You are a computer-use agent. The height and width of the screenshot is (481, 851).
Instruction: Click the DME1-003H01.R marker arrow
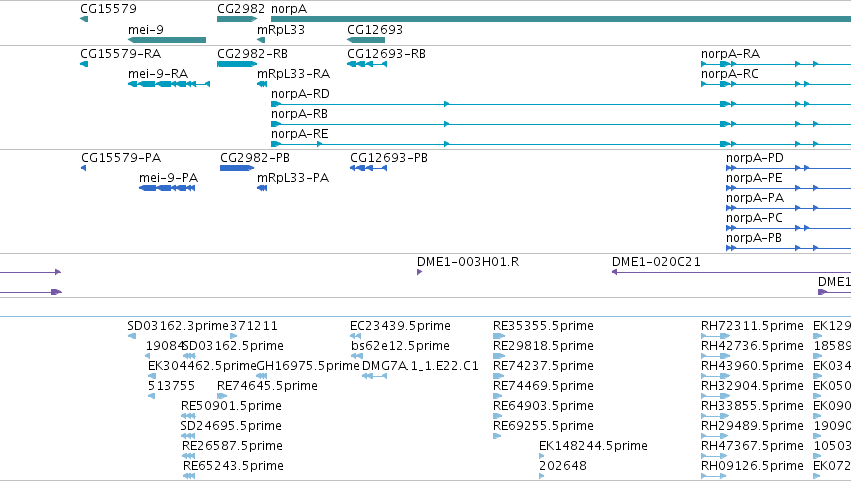click(420, 272)
